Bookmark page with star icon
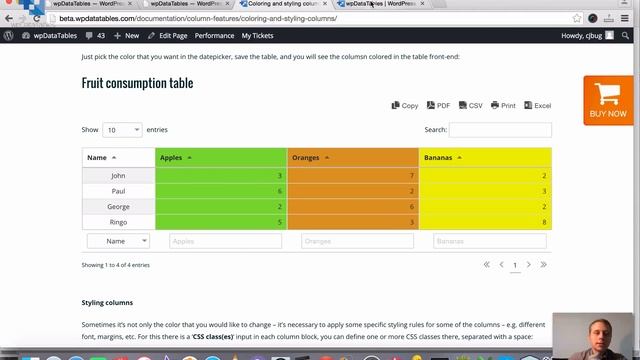640x360 pixels. coord(576,18)
